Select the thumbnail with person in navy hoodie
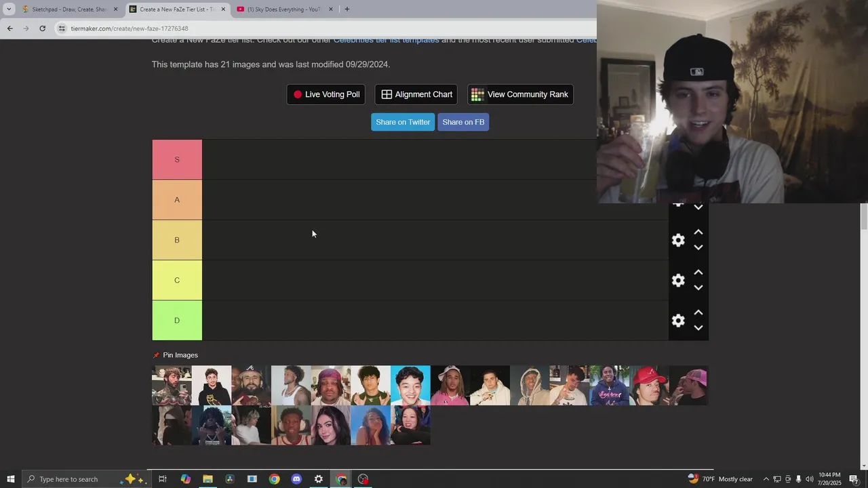This screenshot has height=488, width=868. click(609, 386)
